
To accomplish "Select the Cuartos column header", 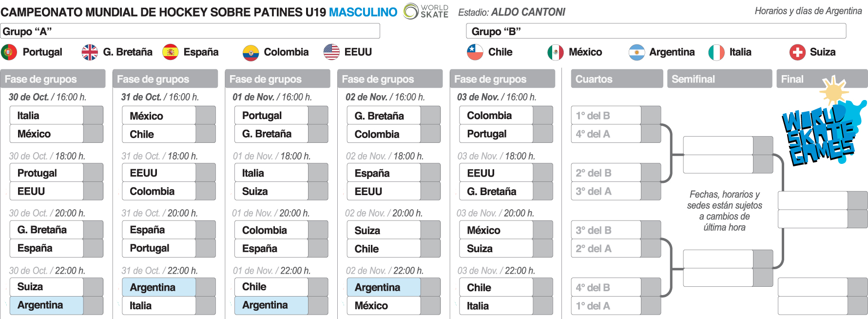I will pos(617,79).
